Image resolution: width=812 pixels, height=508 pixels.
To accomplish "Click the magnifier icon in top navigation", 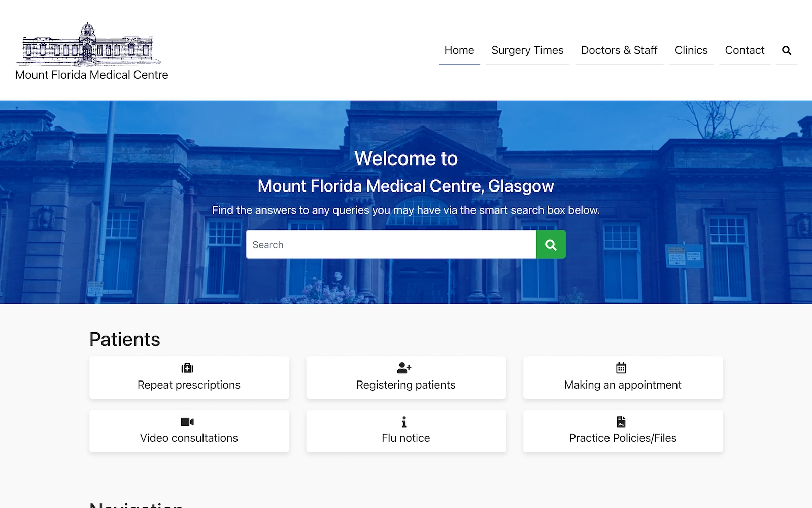I will 786,50.
